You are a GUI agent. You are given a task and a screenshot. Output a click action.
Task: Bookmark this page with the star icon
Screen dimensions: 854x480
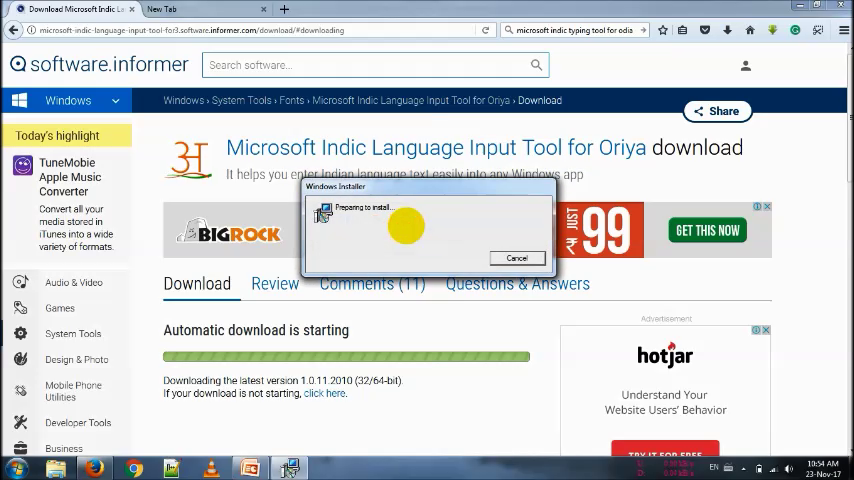coord(663,31)
